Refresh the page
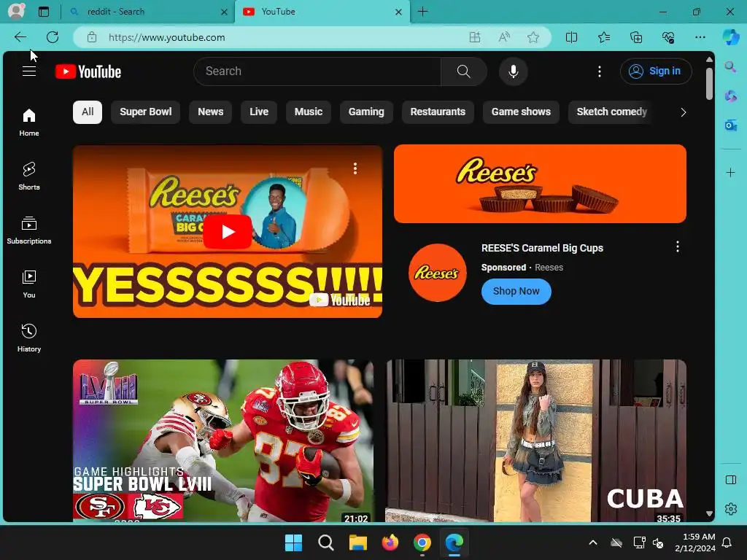Image resolution: width=747 pixels, height=560 pixels. pos(53,37)
